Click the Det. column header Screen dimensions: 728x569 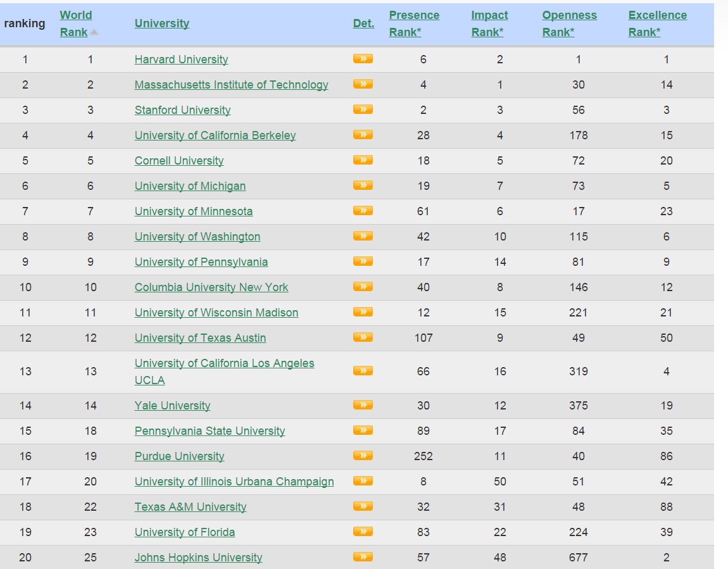tap(363, 23)
